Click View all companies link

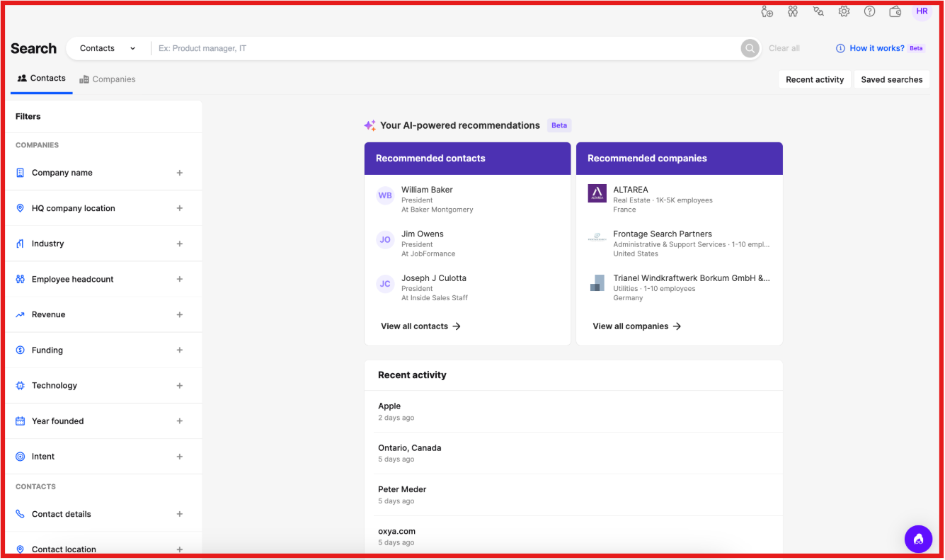pyautogui.click(x=637, y=326)
